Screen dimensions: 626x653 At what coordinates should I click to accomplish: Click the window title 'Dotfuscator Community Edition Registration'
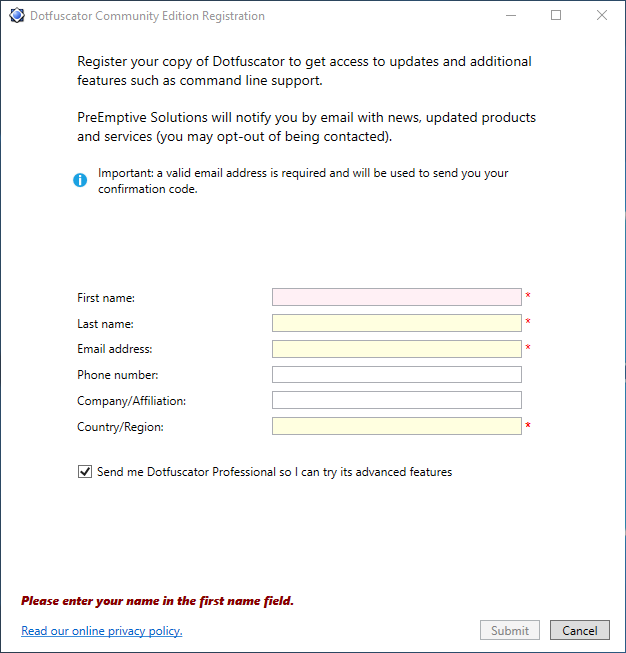click(x=147, y=16)
